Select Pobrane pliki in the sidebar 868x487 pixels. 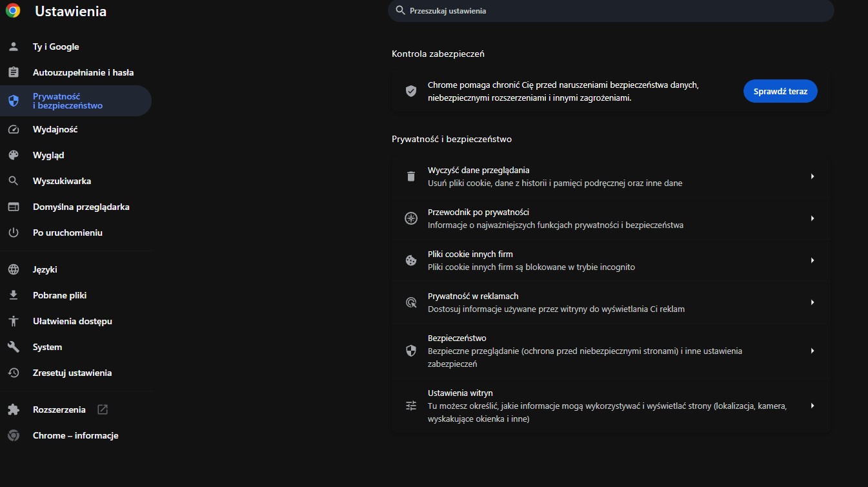(x=59, y=295)
